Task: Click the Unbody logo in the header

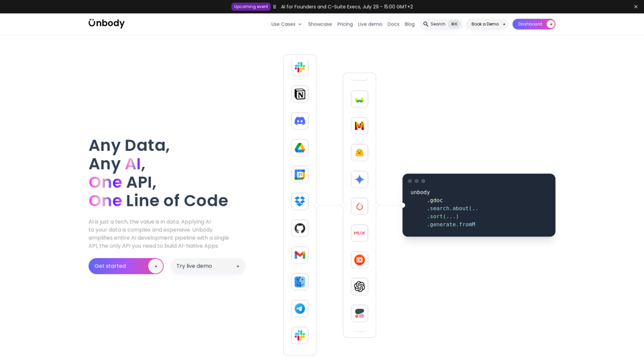Action: click(107, 23)
